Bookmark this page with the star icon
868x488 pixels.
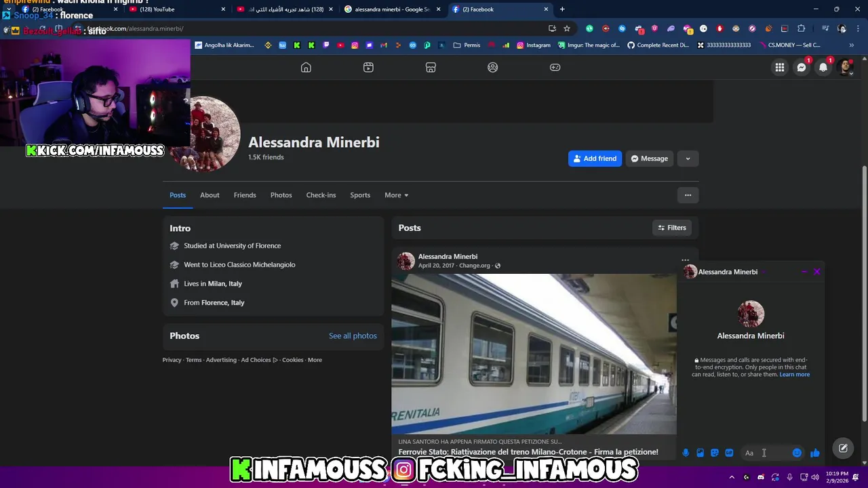pos(567,28)
